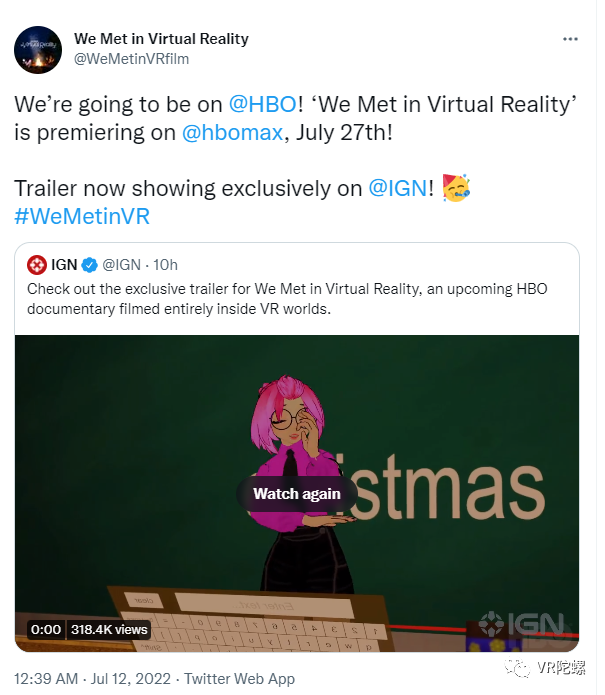The image size is (605, 695).
Task: Open the @hbomax mention link
Action: pos(232,133)
